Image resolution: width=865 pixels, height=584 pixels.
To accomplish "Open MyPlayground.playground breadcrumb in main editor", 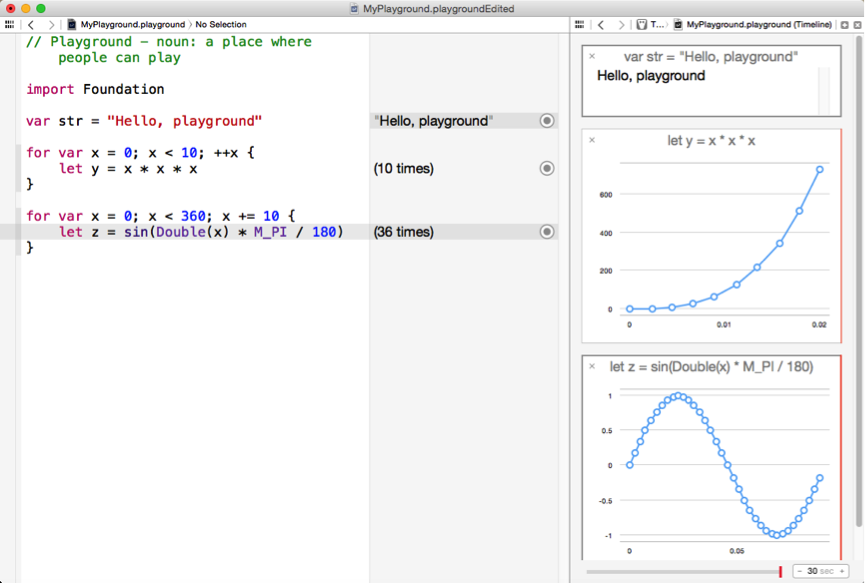I will (132, 24).
